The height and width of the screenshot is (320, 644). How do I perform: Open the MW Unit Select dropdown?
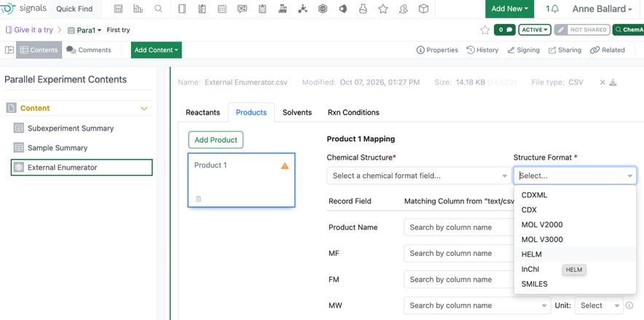599,305
